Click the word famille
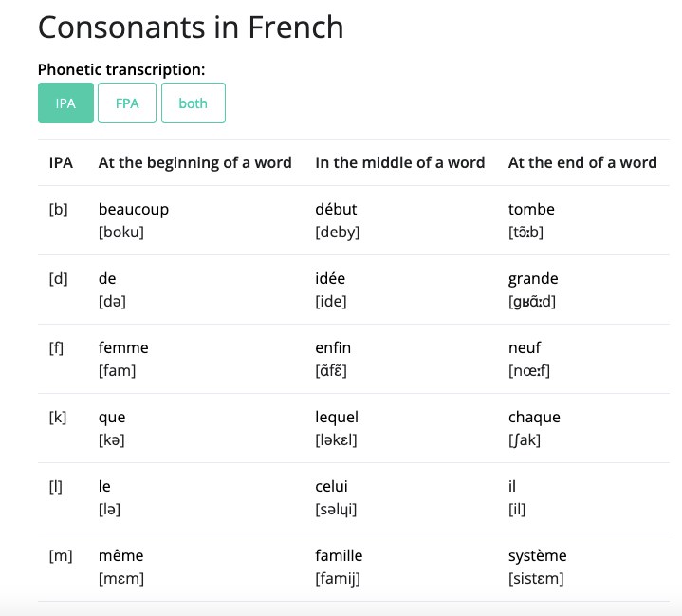Screen dimensions: 682x616 339,555
